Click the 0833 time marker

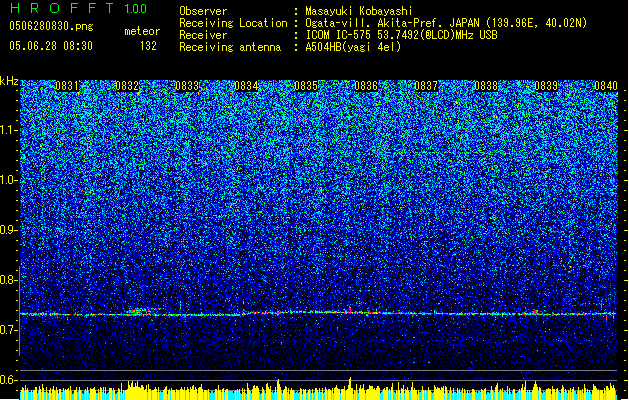(187, 86)
